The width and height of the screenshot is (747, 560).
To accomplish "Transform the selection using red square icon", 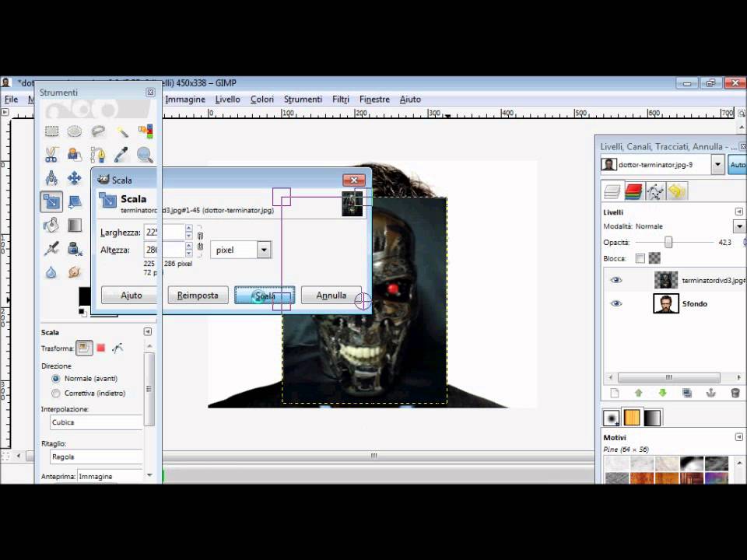I will click(x=101, y=348).
